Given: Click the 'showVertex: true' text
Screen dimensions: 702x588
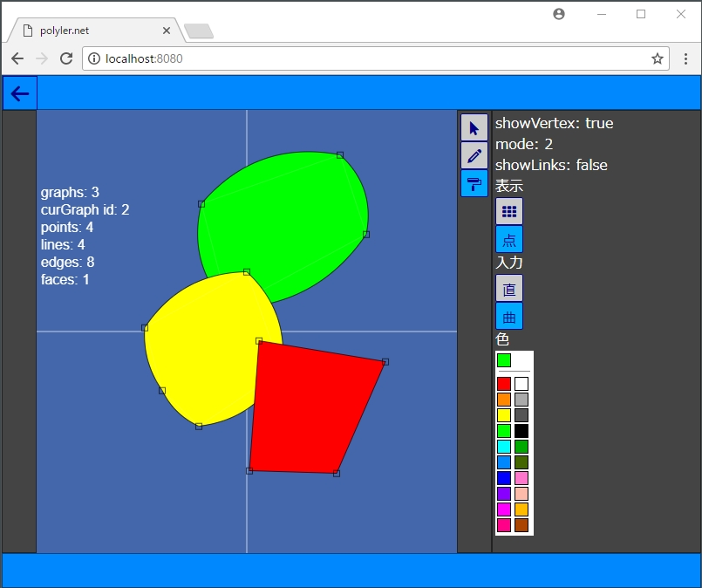Looking at the screenshot, I should click(554, 123).
